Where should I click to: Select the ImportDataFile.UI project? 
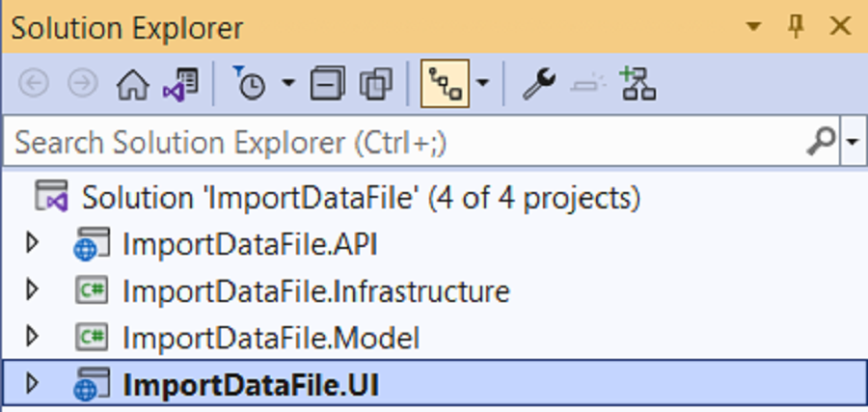coord(251,384)
